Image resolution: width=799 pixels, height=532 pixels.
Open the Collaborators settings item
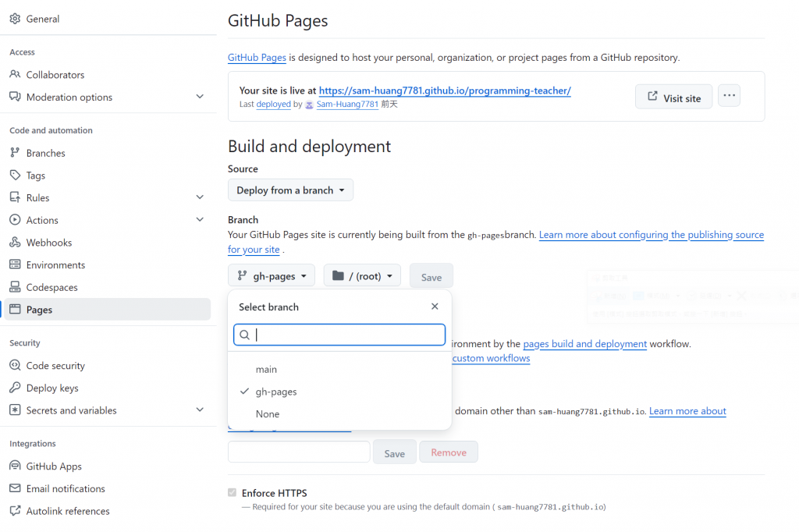pyautogui.click(x=108, y=74)
